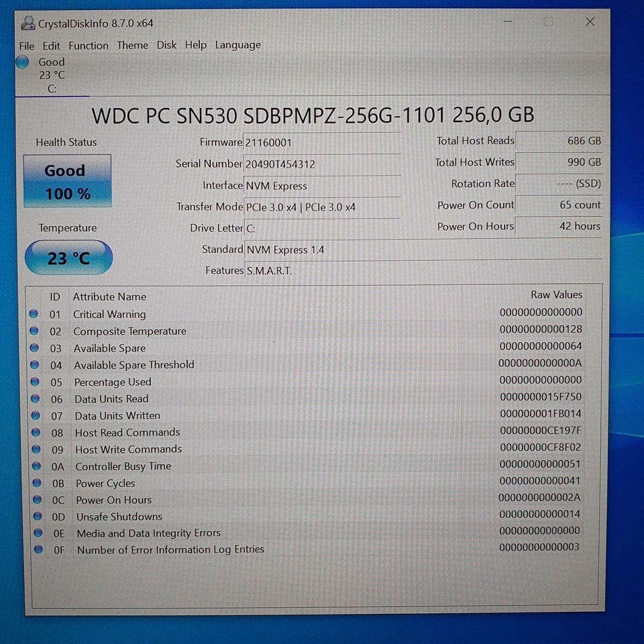This screenshot has height=644, width=644.
Task: Open the Language menu
Action: pyautogui.click(x=237, y=45)
